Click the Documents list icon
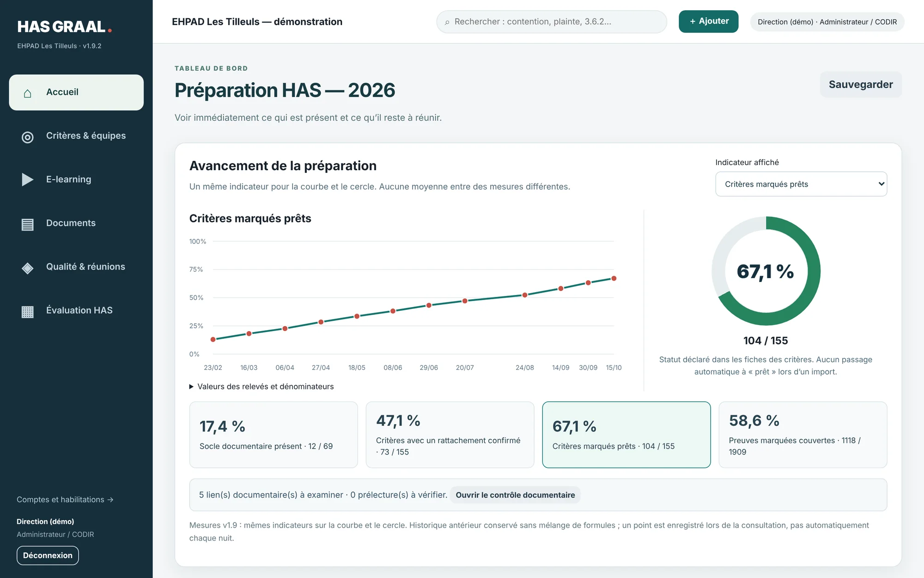 tap(28, 224)
